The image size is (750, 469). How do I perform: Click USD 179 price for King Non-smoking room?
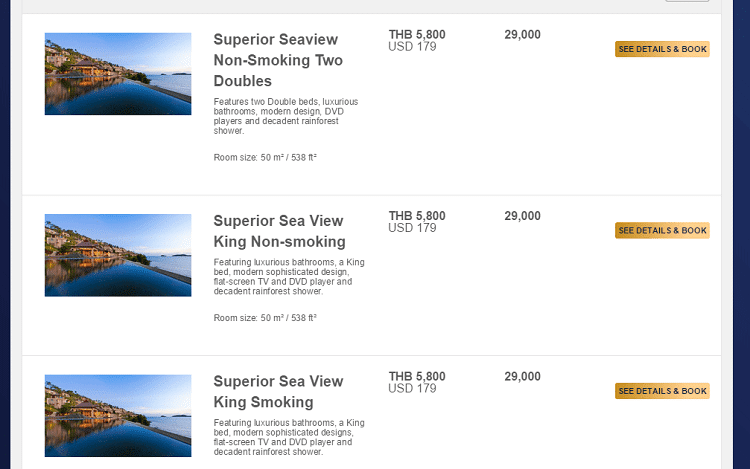click(412, 228)
